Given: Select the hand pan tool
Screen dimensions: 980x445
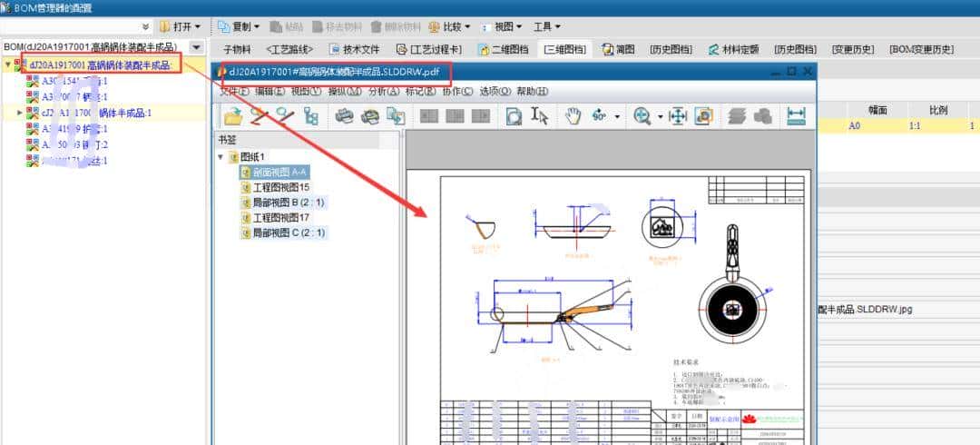Looking at the screenshot, I should click(573, 115).
